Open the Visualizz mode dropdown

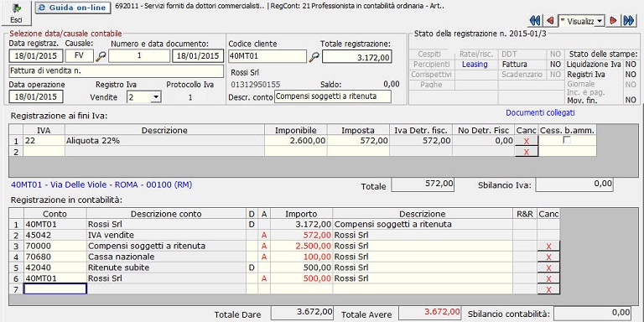pyautogui.click(x=600, y=21)
